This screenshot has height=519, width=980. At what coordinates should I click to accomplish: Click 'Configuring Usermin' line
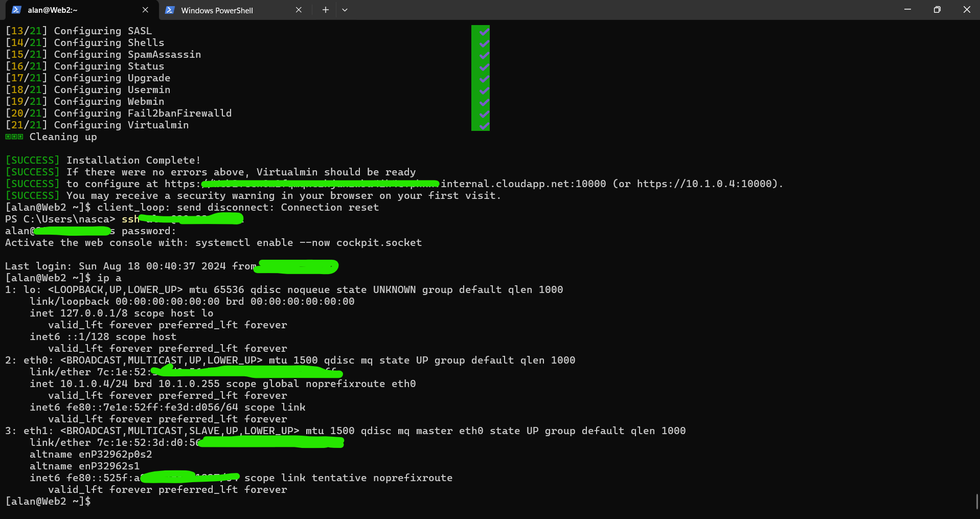88,90
